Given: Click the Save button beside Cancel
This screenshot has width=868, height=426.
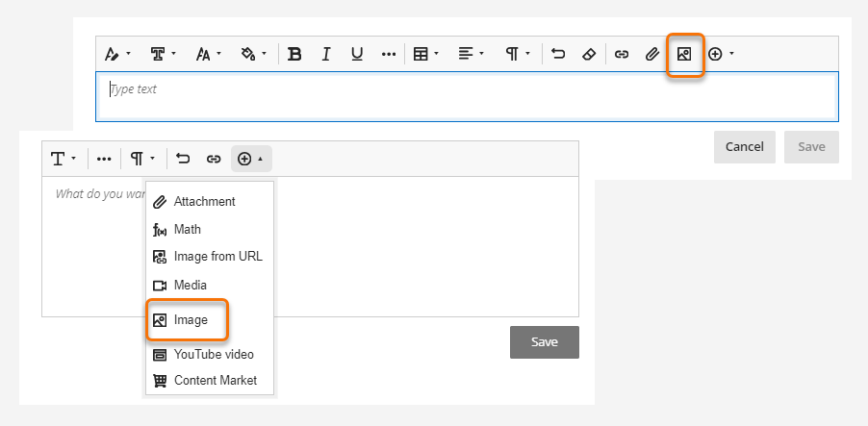Looking at the screenshot, I should click(x=811, y=147).
